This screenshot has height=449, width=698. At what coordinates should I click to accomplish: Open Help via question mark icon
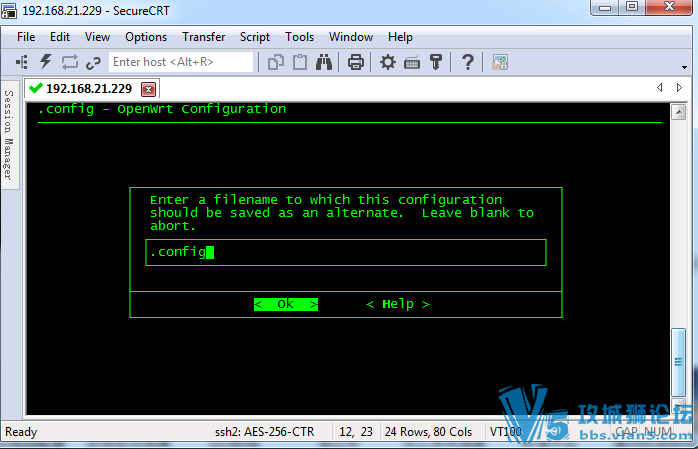(467, 62)
